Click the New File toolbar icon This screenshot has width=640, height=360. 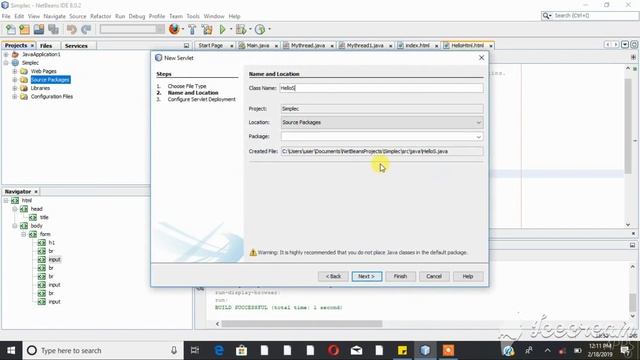click(x=11, y=29)
